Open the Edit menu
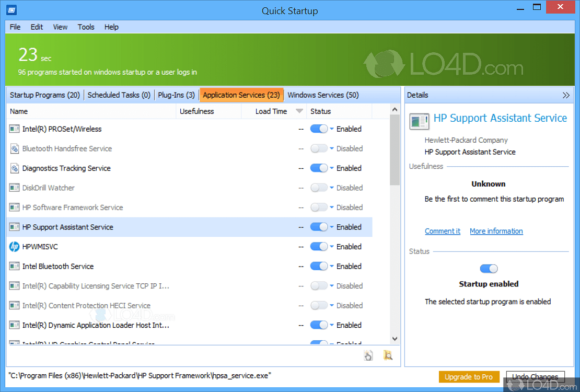 [x=37, y=27]
